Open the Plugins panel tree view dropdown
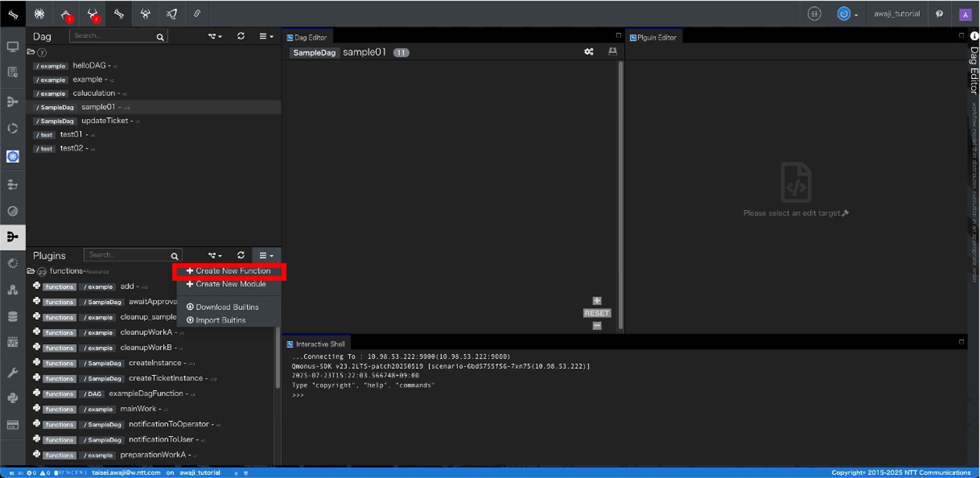The width and height of the screenshot is (980, 478). pyautogui.click(x=215, y=255)
